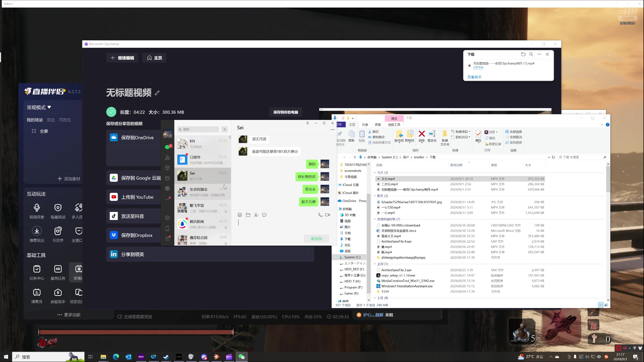Click 打开文件 link in 下载 popup
Screen dimensions: 644x362
478,68
